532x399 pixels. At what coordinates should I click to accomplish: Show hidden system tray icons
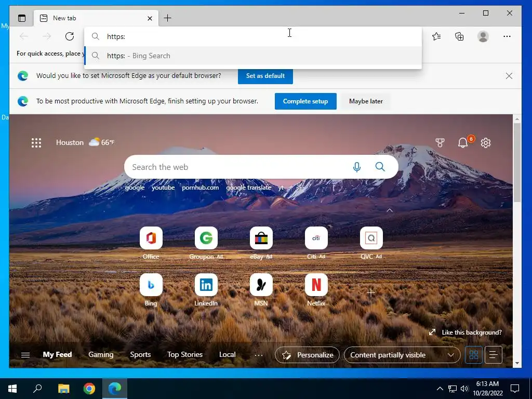440,389
